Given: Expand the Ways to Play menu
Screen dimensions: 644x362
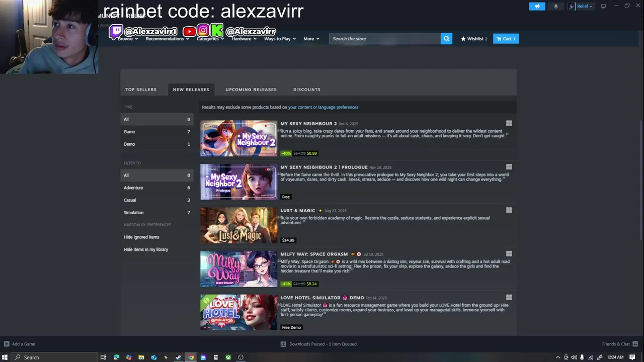Looking at the screenshot, I should (x=280, y=39).
